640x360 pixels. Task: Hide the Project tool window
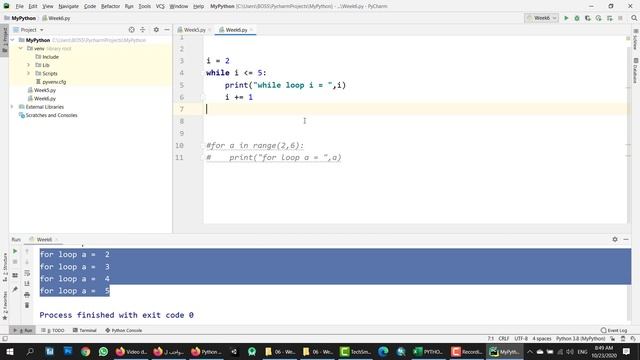(x=167, y=30)
